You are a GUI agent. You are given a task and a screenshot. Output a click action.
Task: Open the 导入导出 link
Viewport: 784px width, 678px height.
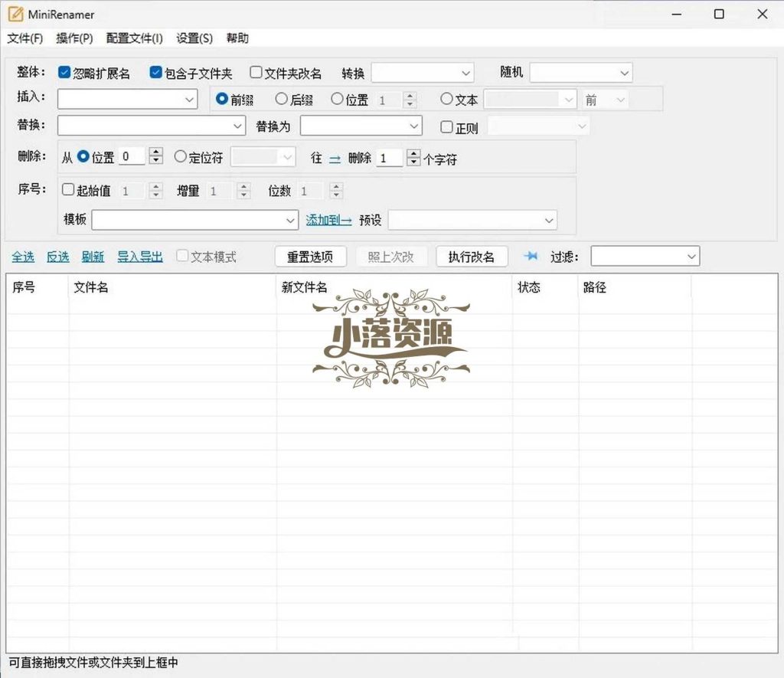[x=140, y=257]
